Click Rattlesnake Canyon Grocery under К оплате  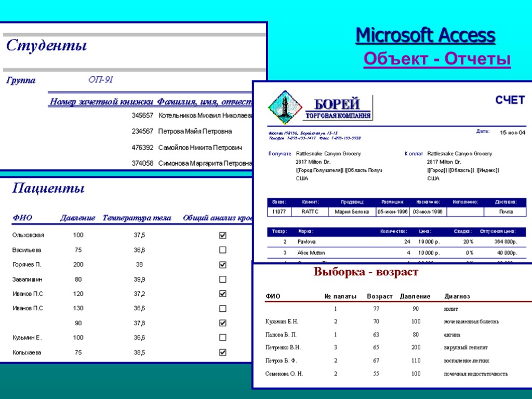point(459,154)
